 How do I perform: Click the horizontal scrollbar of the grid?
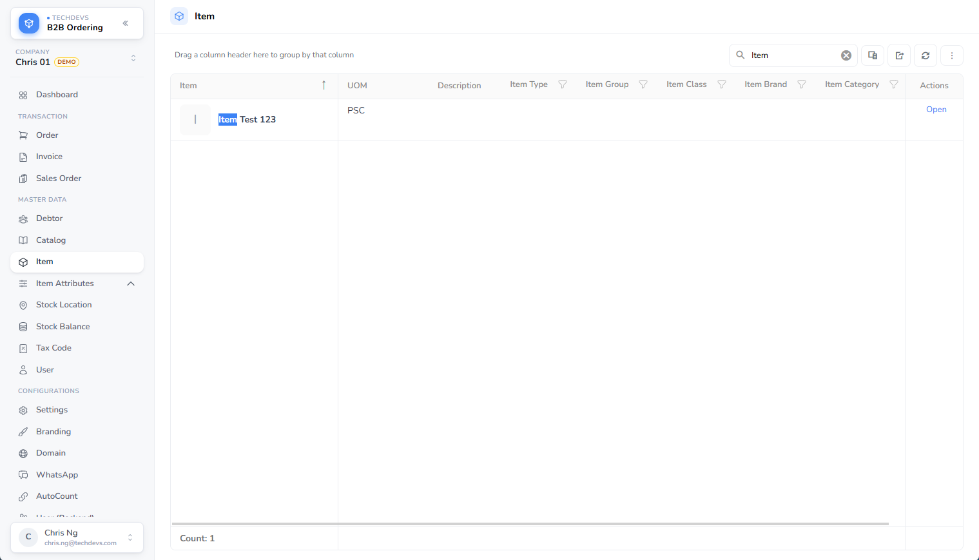coord(530,524)
